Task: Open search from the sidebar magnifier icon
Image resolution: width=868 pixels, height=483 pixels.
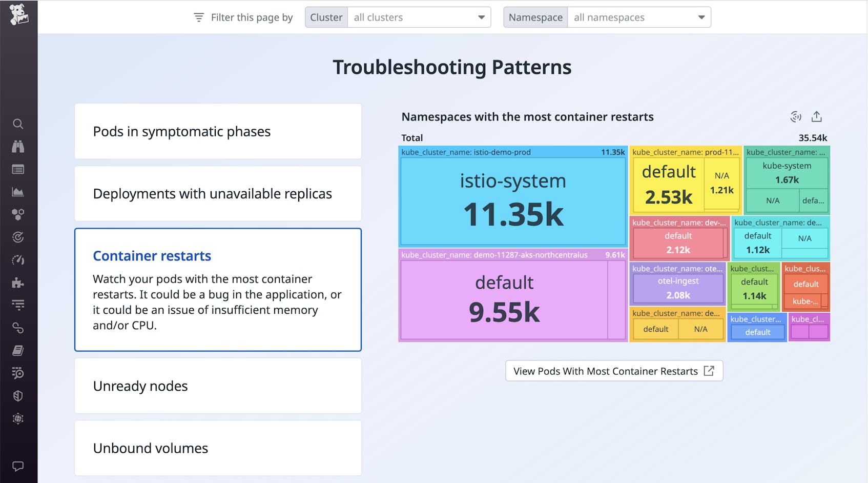Action: (18, 124)
